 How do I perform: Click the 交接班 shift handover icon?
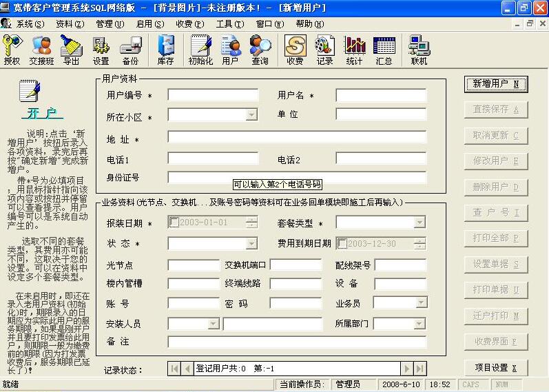[x=41, y=50]
